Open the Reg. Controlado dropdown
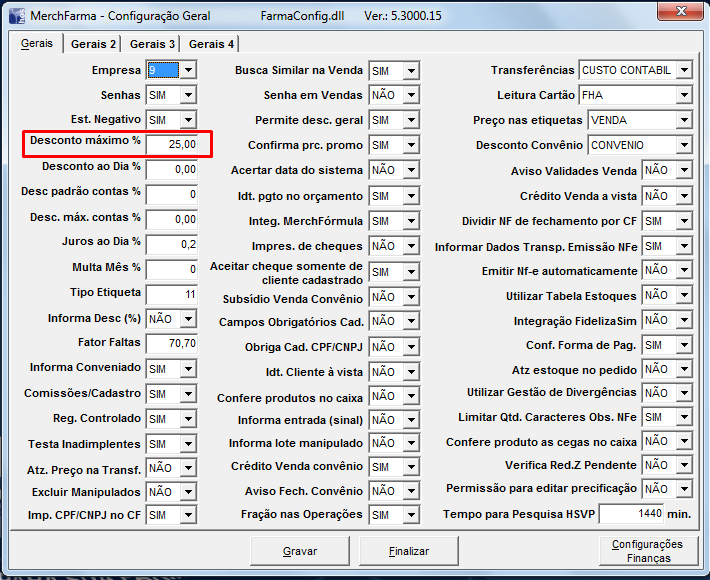 (x=188, y=419)
